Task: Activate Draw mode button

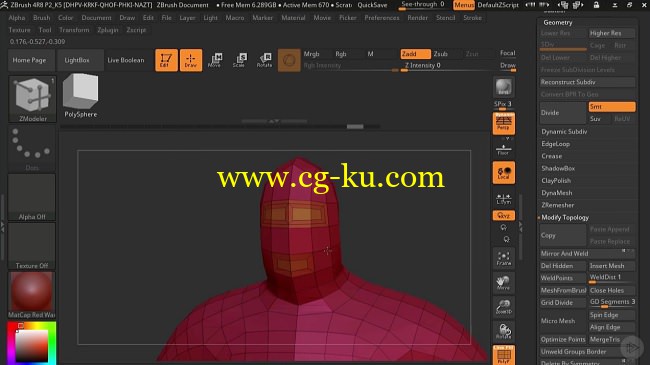Action: [x=191, y=60]
